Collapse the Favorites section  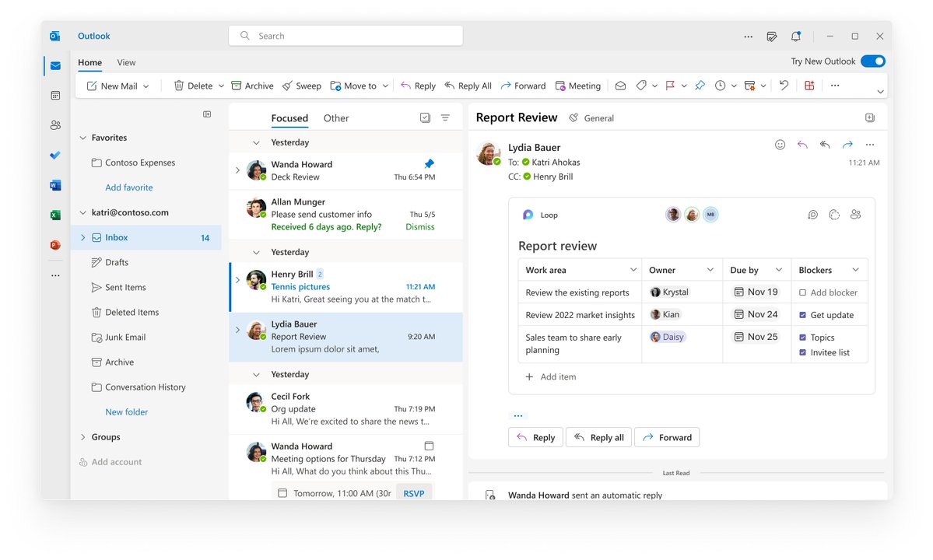pyautogui.click(x=82, y=138)
